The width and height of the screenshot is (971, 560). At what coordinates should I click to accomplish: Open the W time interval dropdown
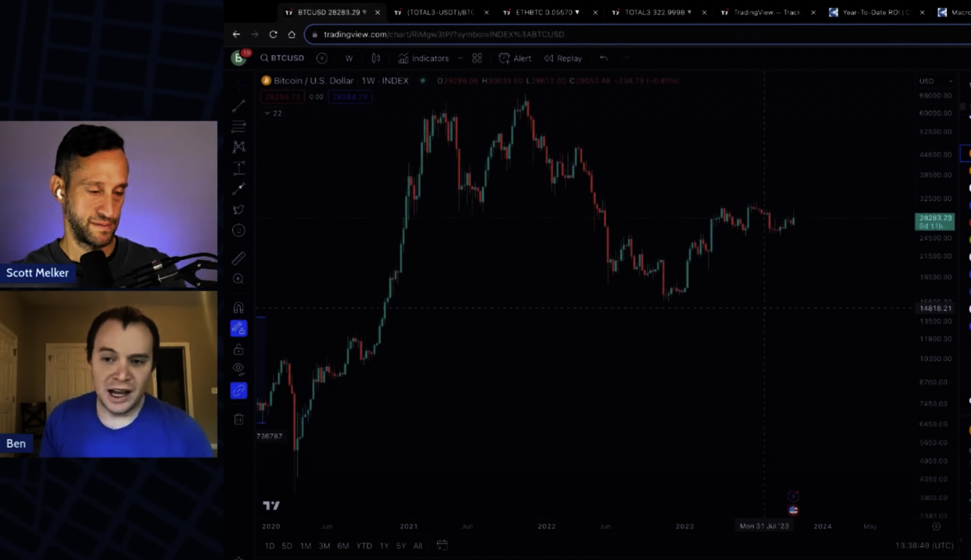(x=349, y=58)
